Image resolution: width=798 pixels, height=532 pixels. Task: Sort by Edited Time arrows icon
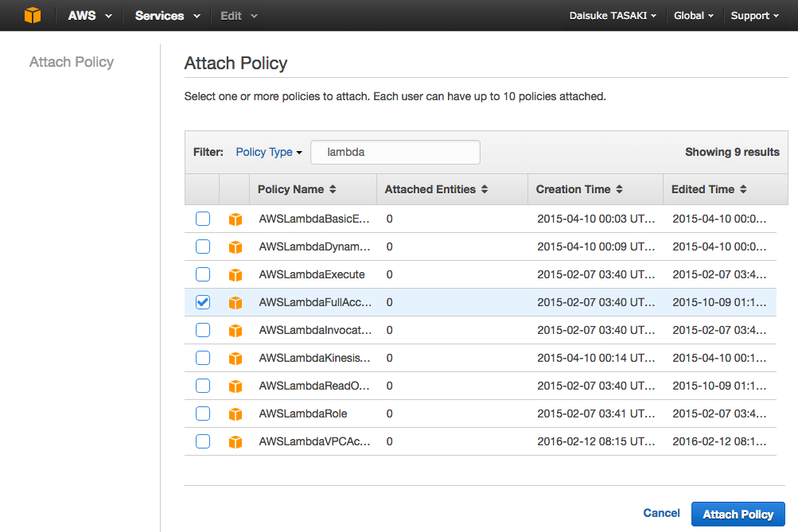pos(743,189)
